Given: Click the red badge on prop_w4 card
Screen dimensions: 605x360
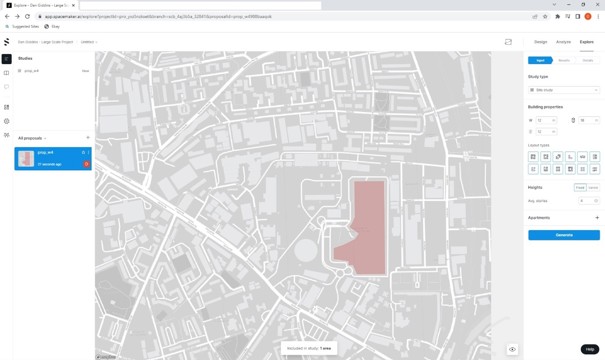Looking at the screenshot, I should [86, 164].
